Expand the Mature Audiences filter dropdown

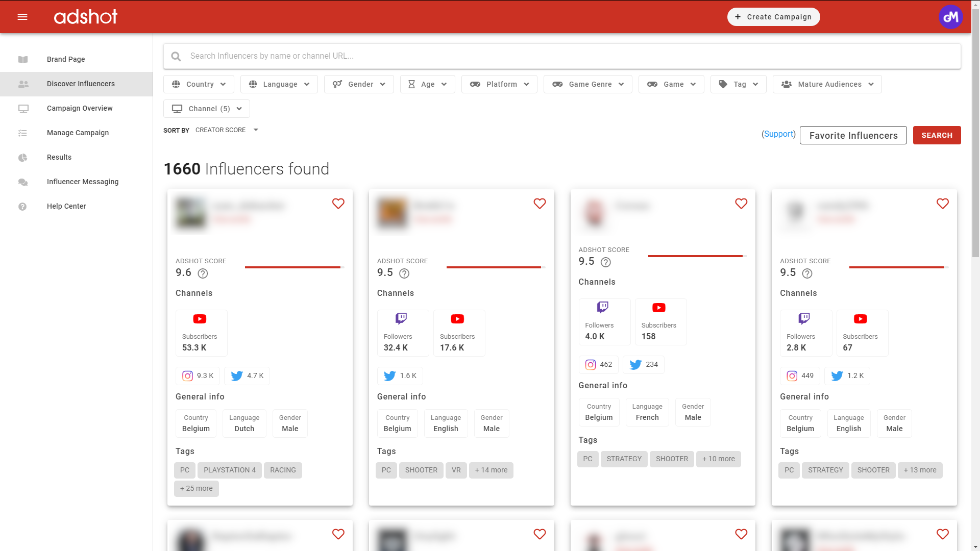(x=827, y=84)
